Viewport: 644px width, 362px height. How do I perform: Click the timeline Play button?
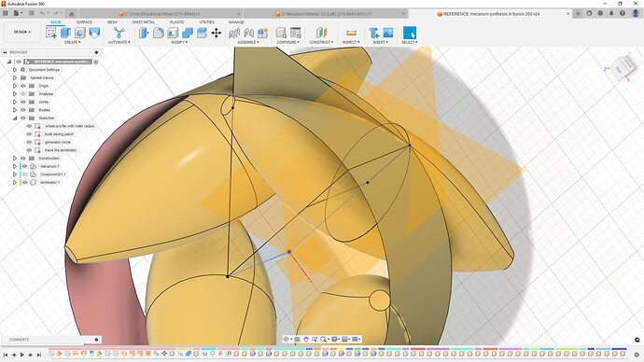click(22, 355)
